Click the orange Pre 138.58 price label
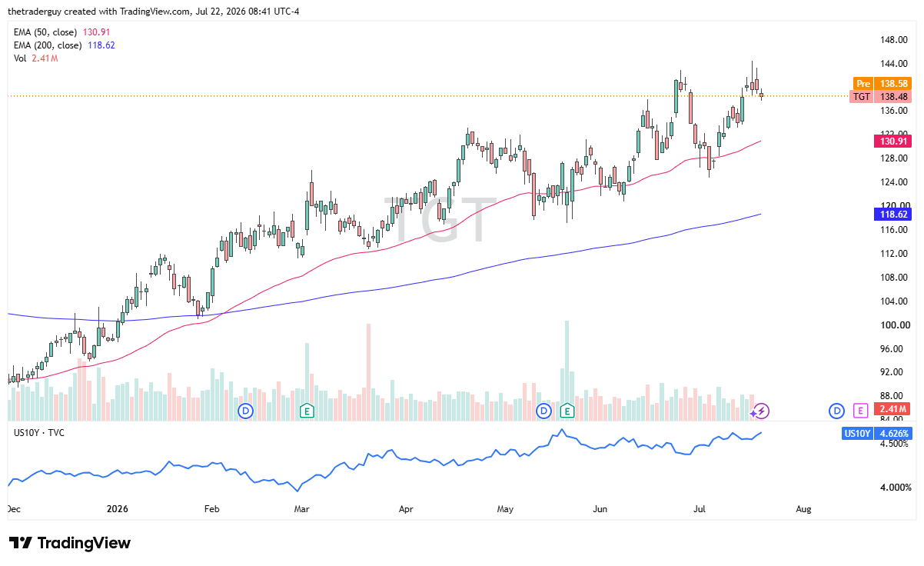The width and height of the screenshot is (924, 566). [x=882, y=83]
